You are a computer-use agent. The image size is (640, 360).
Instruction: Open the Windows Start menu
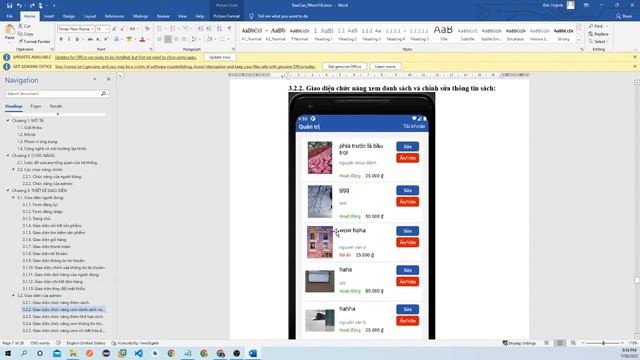(x=8, y=353)
